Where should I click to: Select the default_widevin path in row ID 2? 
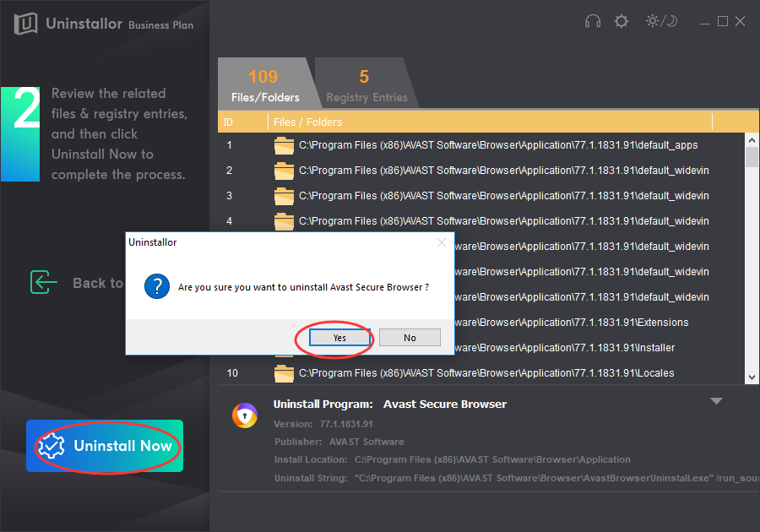(x=504, y=171)
